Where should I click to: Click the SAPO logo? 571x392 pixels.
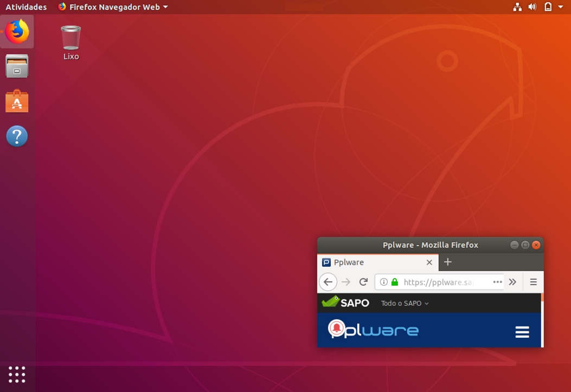coord(345,302)
